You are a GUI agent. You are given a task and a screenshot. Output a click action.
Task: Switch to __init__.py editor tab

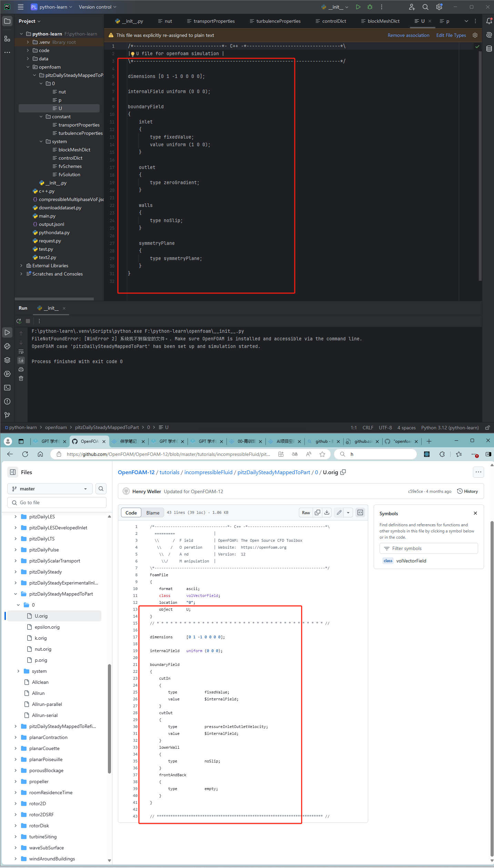point(129,21)
